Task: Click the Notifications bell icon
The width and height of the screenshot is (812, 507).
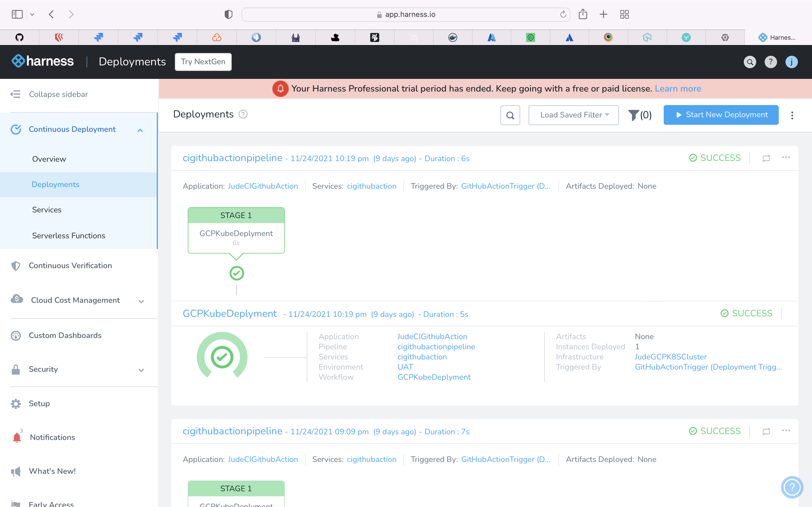Action: pos(16,437)
